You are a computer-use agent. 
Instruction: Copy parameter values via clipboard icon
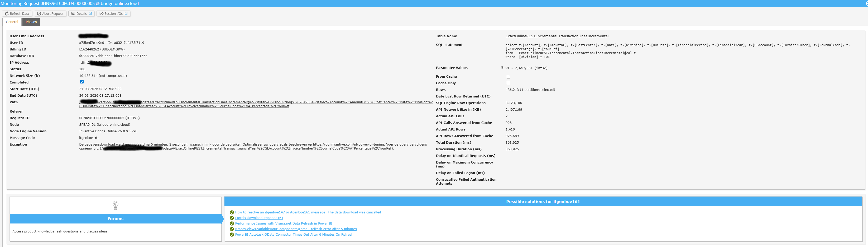click(x=502, y=68)
